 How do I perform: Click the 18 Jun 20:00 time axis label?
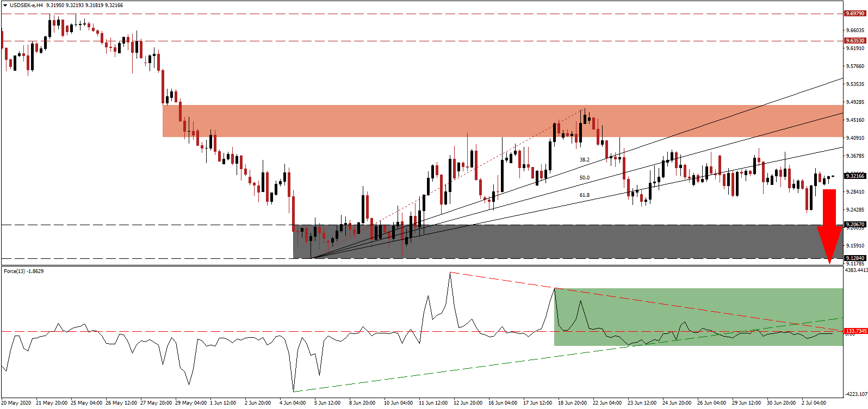click(572, 403)
